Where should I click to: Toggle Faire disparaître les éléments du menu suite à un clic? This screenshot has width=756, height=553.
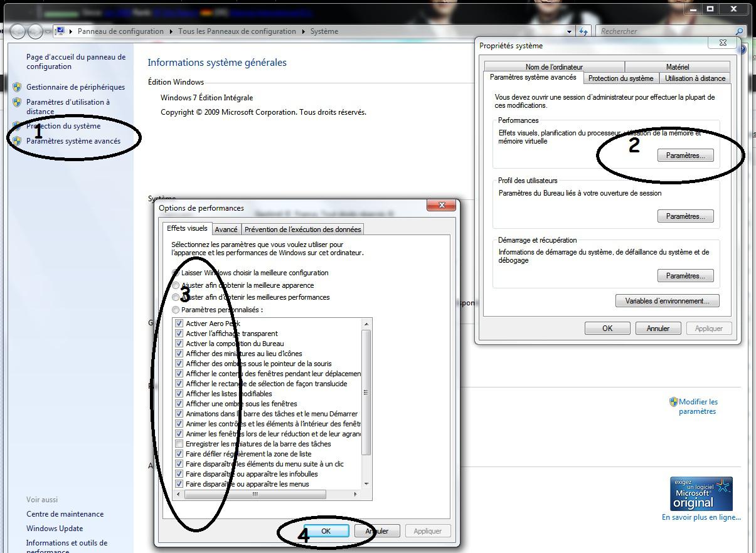[179, 464]
